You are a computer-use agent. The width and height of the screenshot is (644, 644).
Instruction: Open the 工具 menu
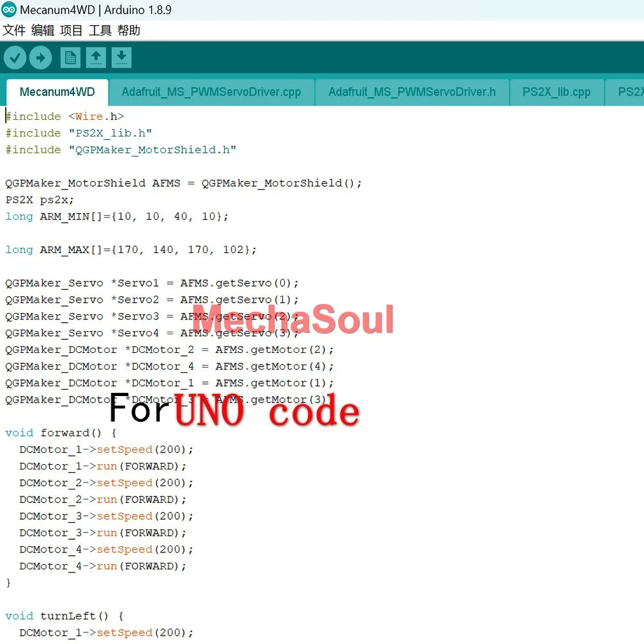tap(100, 30)
